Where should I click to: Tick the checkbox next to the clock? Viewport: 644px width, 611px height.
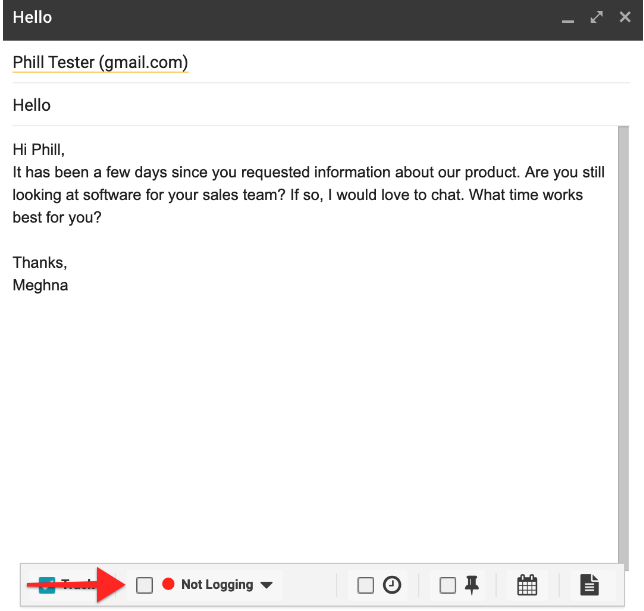point(366,585)
